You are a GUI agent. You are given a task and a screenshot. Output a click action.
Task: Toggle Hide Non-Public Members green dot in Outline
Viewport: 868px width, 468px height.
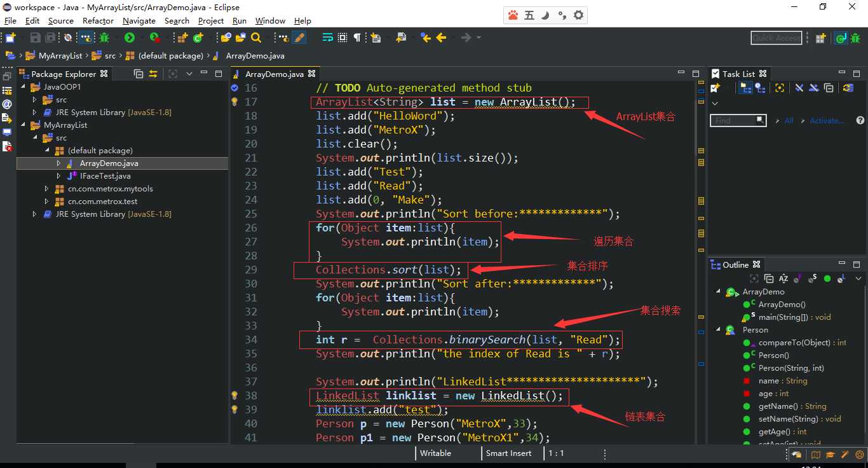[827, 279]
